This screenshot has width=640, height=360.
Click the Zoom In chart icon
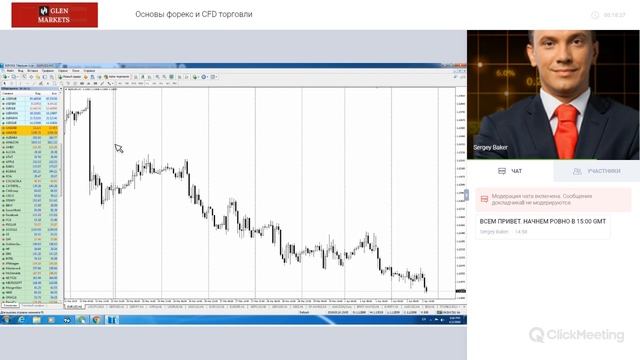(158, 77)
